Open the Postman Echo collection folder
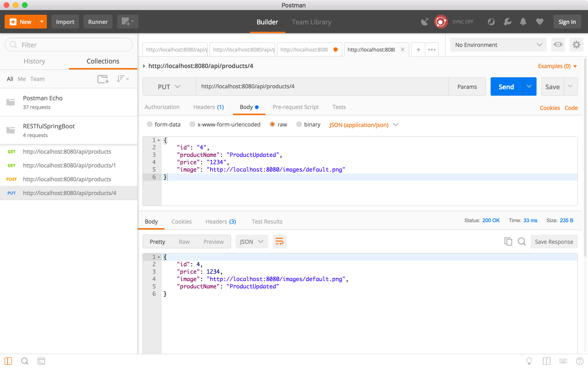Viewport: 588px width, 368px height. point(69,102)
